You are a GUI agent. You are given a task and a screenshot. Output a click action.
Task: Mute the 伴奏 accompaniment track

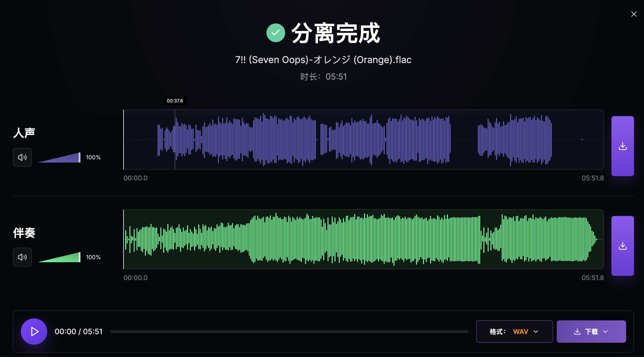point(22,257)
